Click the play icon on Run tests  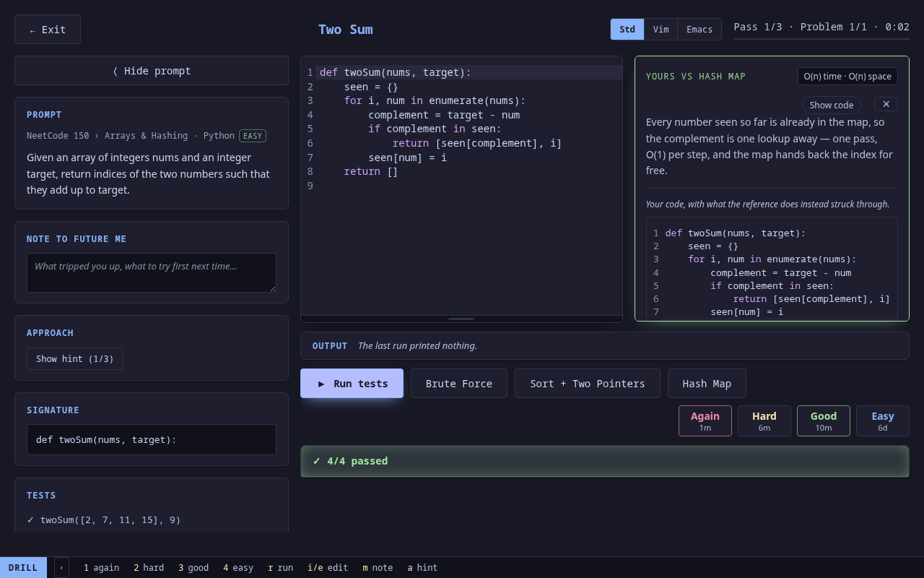tap(321, 384)
